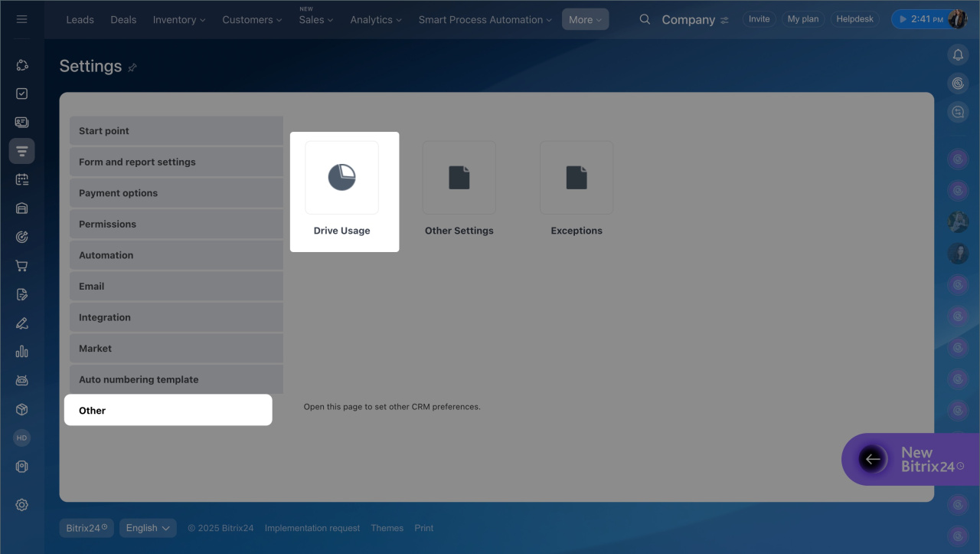The height and width of the screenshot is (554, 980).
Task: Open the shopping cart sidebar icon
Action: [21, 266]
